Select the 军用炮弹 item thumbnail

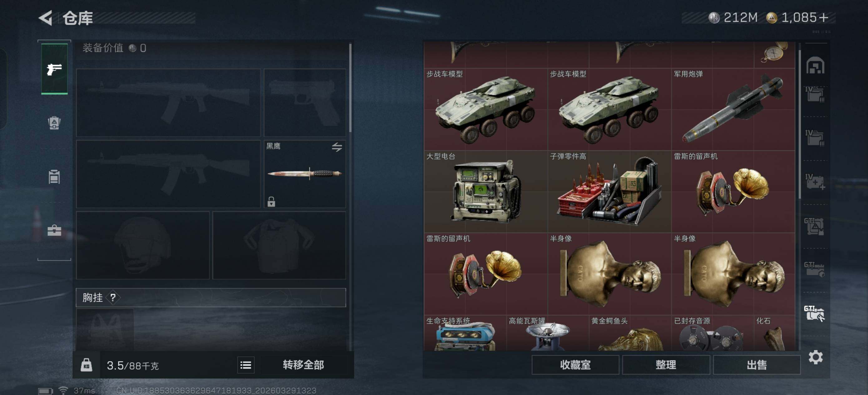click(733, 109)
